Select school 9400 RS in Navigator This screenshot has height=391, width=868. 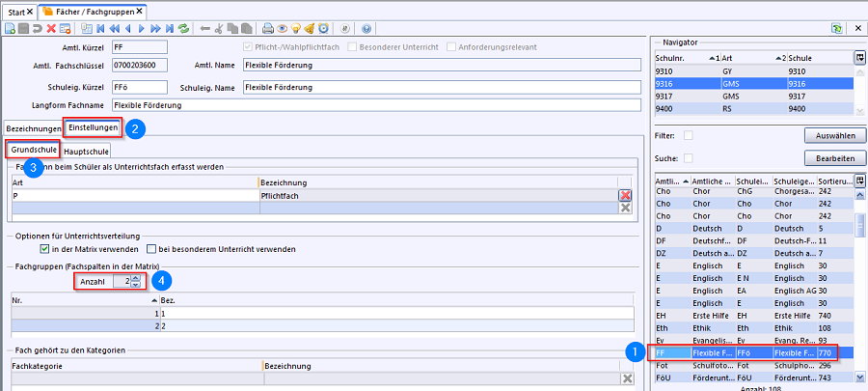tap(753, 108)
